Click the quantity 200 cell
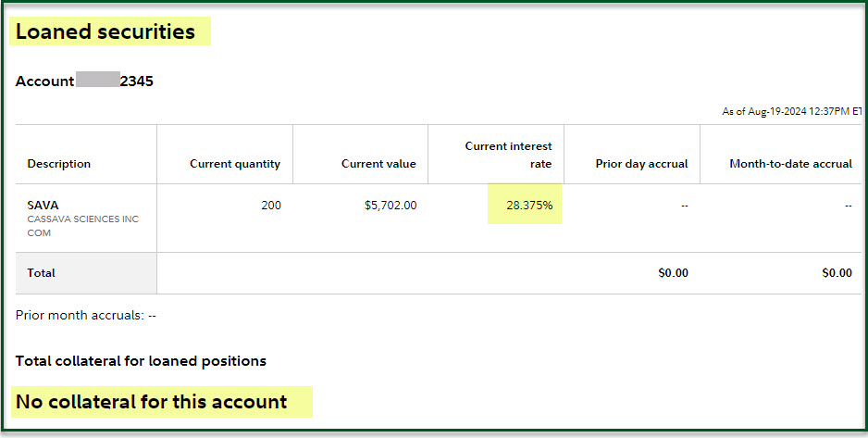This screenshot has height=438, width=868. click(270, 206)
